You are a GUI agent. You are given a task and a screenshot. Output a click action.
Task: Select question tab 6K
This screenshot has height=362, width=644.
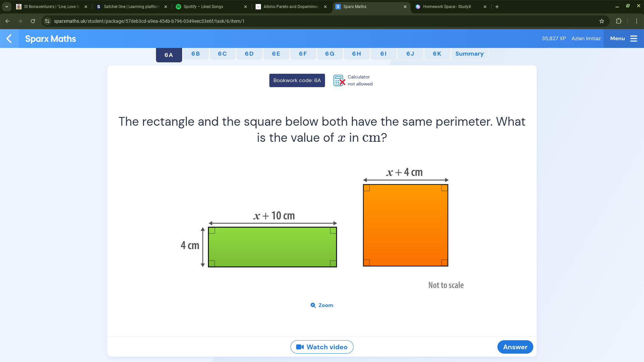point(437,54)
